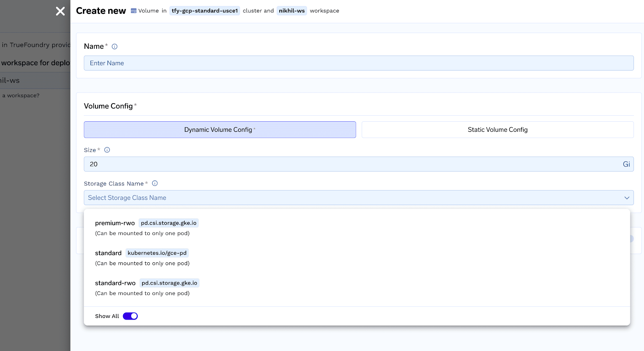644x351 pixels.
Task: Click the tfy-gcp-standard-usce1 cluster tag
Action: click(x=205, y=11)
